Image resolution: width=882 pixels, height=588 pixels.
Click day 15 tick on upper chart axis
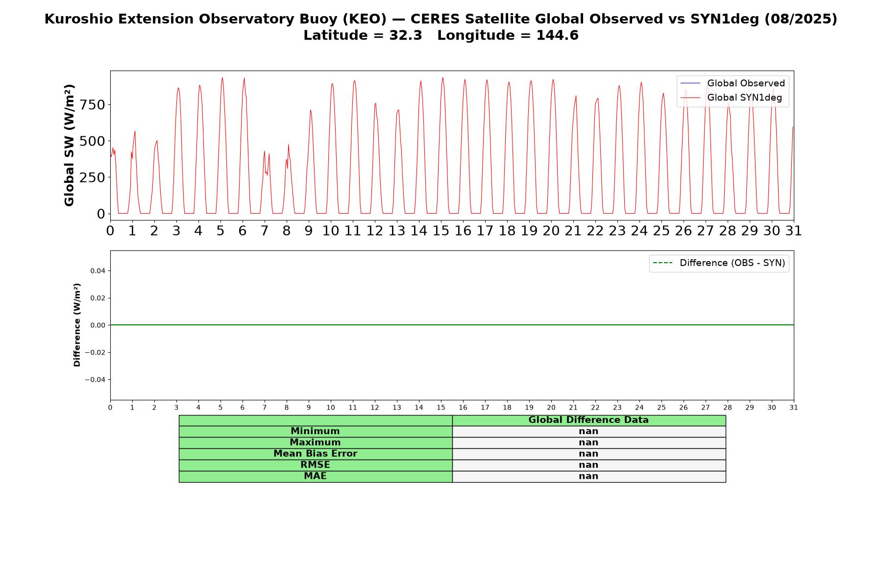tap(441, 230)
